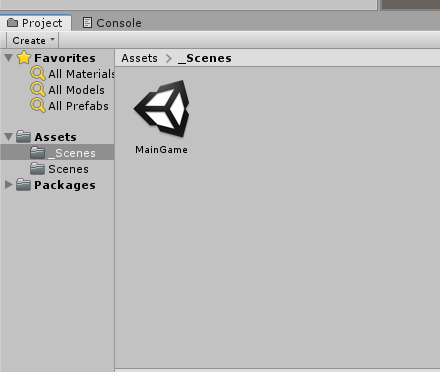Screen dimensions: 440x372
Task: Click the Project tab folder icon
Action: [x=13, y=22]
